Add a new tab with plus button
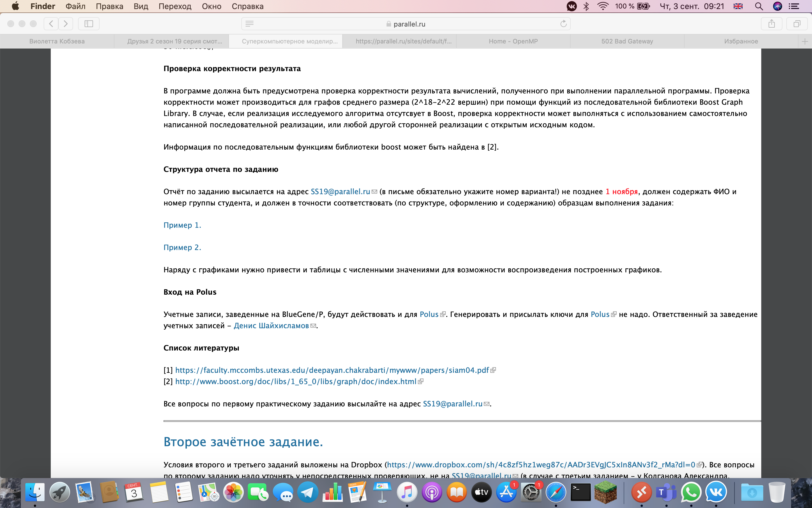 coord(805,41)
